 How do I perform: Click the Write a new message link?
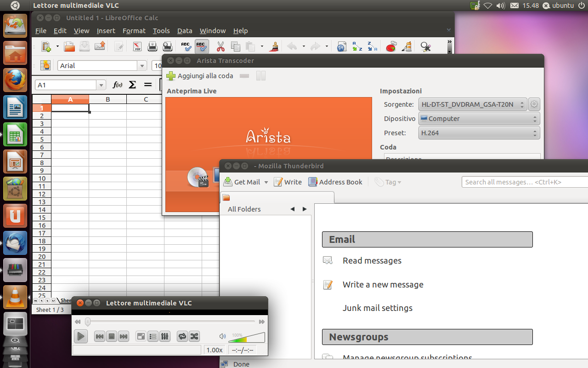[x=383, y=285]
